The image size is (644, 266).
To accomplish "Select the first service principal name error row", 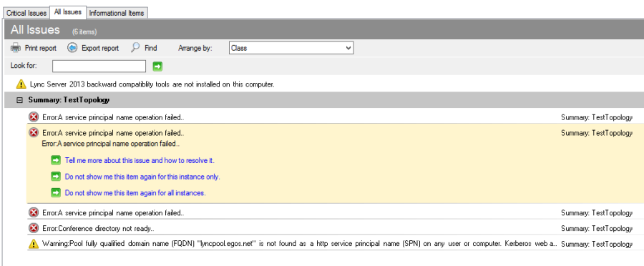I will [x=335, y=117].
